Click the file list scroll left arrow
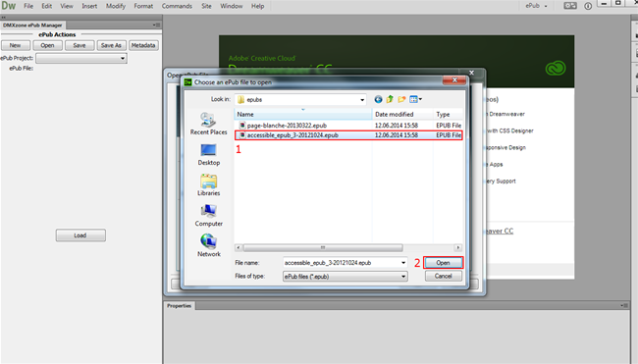 coord(239,247)
